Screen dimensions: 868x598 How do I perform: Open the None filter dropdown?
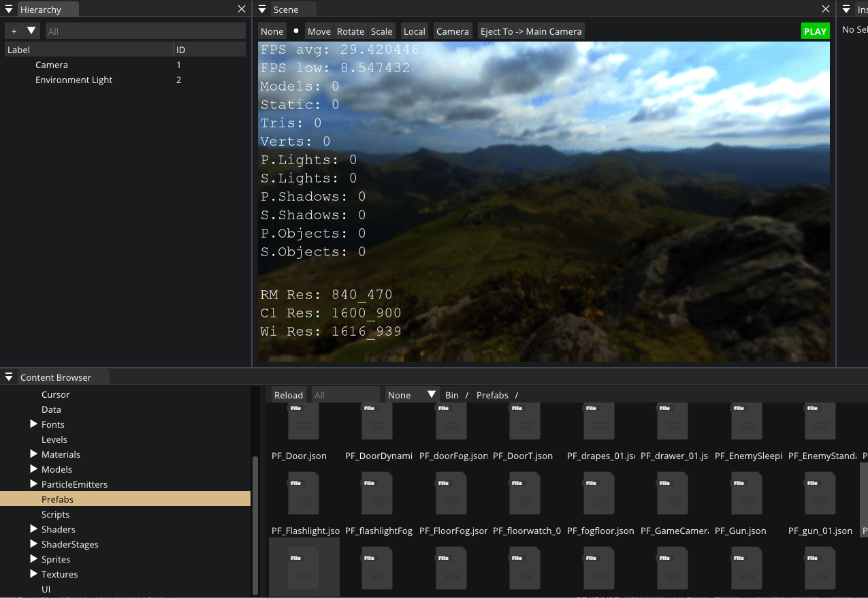(x=413, y=395)
